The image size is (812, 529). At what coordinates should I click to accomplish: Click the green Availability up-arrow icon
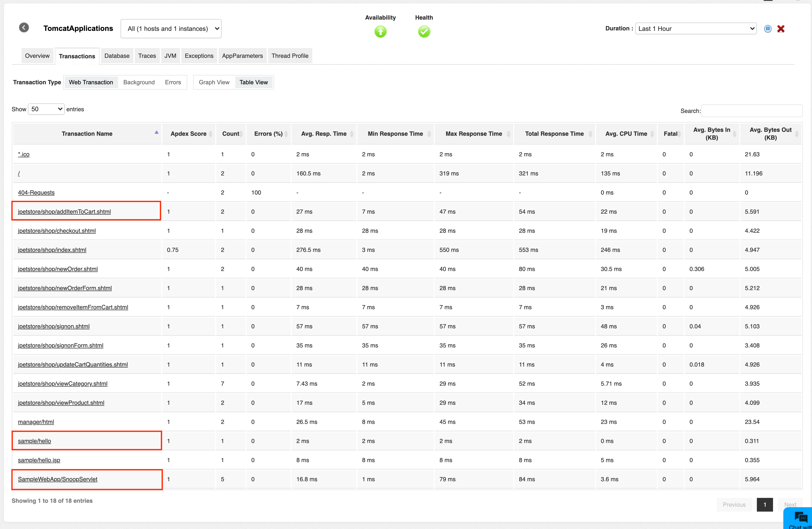coord(380,32)
